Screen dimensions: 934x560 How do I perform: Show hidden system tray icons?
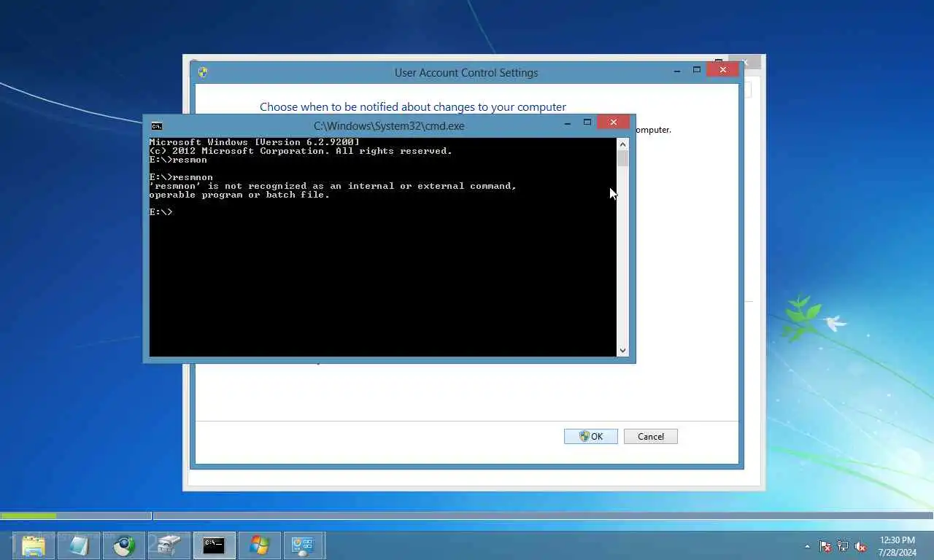(x=807, y=546)
